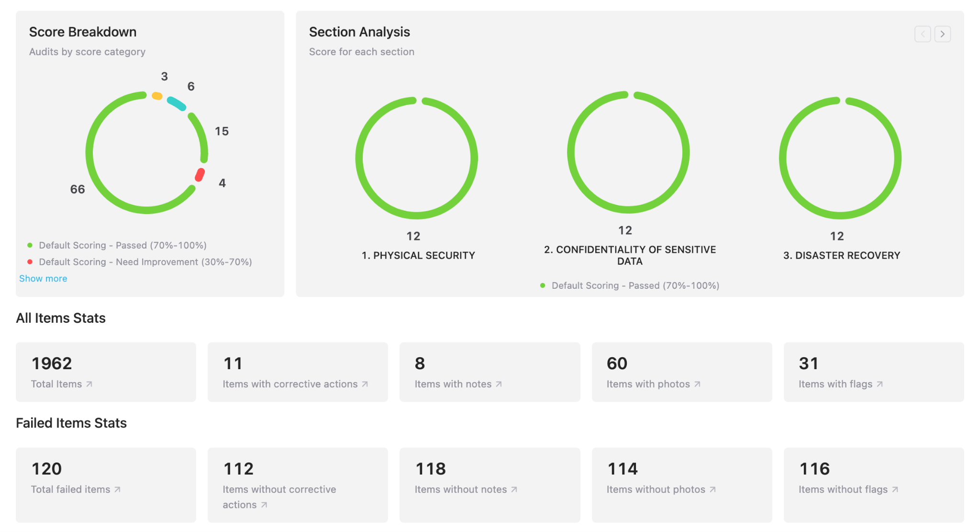Click arrow icon beside Items without flags

[895, 489]
